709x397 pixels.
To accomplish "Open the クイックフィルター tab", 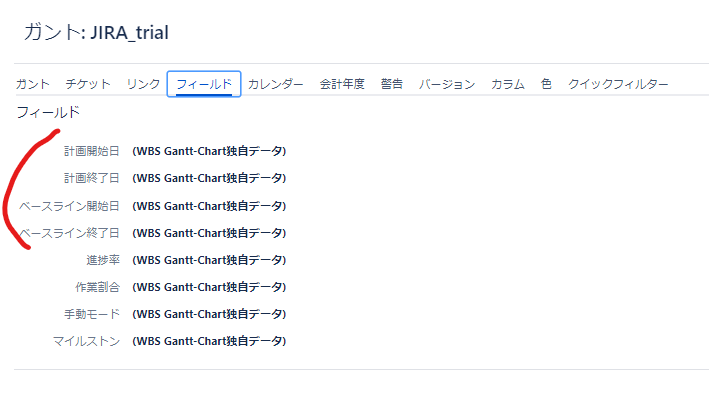I will [618, 84].
